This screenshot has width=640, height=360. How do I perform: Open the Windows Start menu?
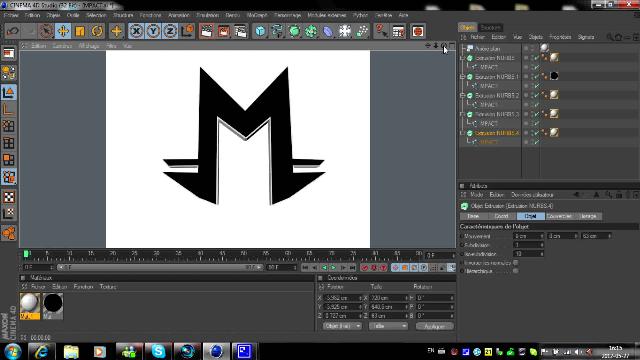(x=13, y=351)
